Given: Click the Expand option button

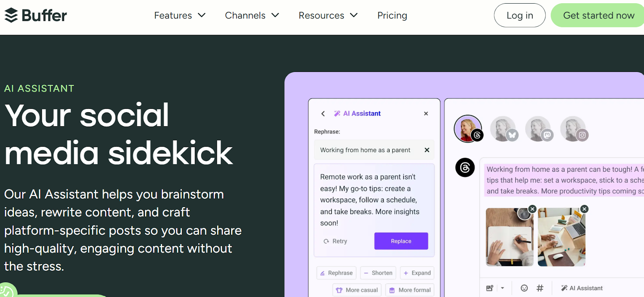Looking at the screenshot, I should 417,273.
